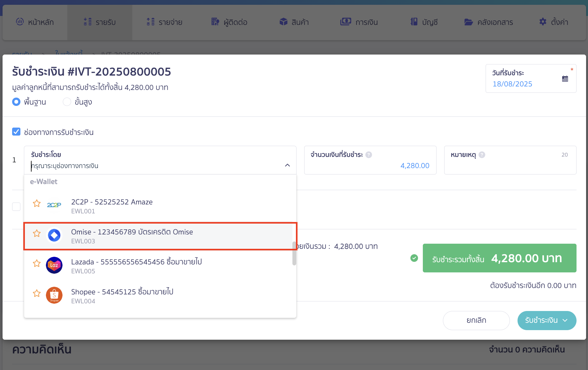Favorite the Shopee payment channel

[x=36, y=293]
